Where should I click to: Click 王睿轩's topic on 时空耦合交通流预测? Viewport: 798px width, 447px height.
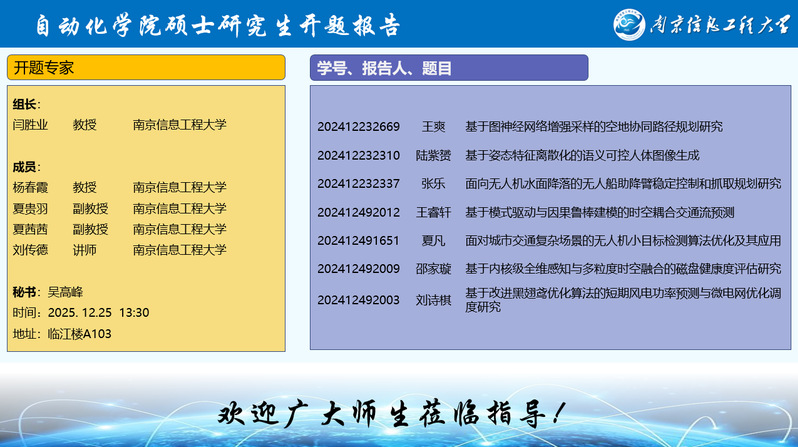pyautogui.click(x=599, y=212)
